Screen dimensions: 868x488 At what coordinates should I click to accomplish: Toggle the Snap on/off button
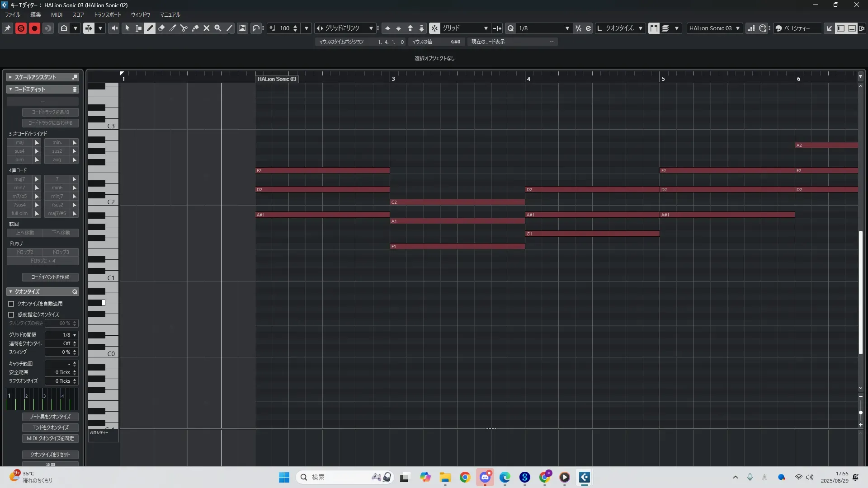[x=434, y=28]
